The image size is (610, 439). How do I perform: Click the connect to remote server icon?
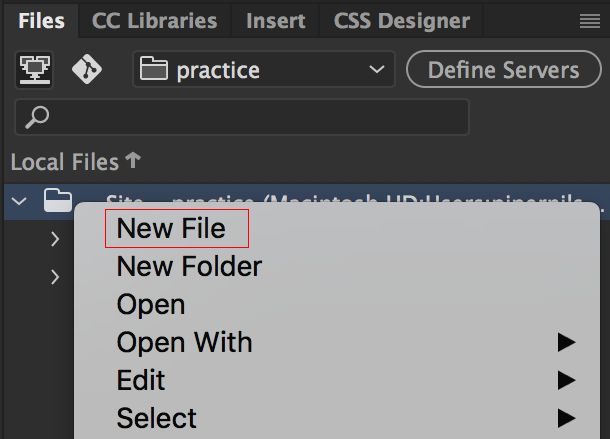[34, 70]
